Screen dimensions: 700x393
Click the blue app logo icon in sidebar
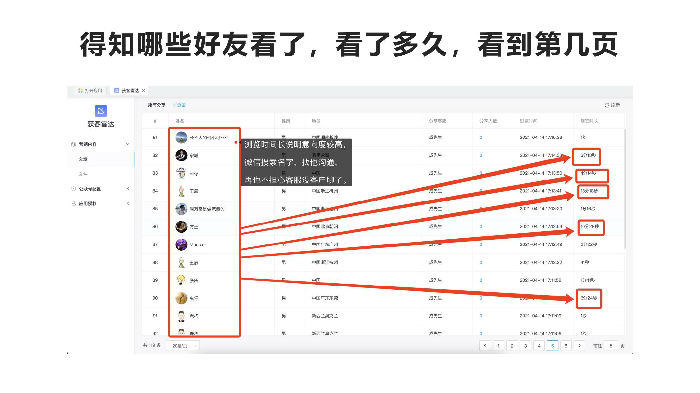(101, 110)
